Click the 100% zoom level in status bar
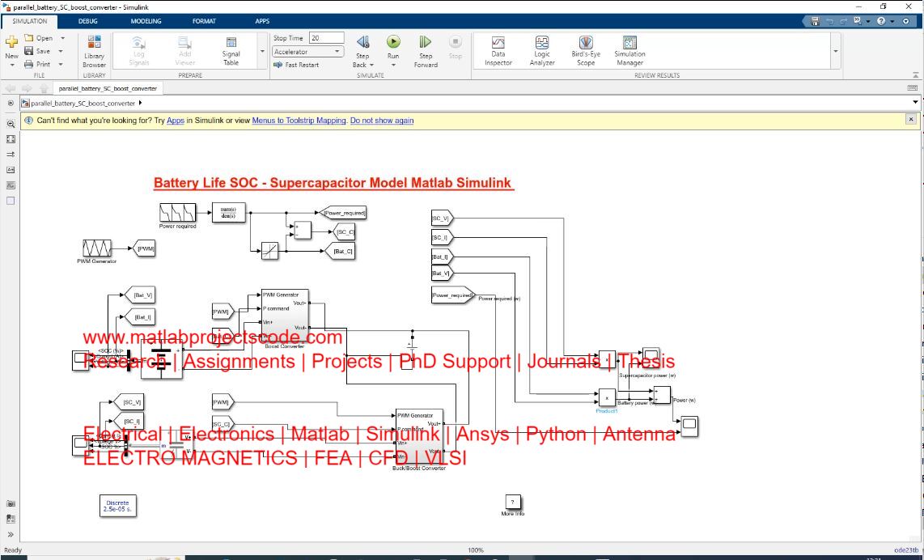The height and width of the screenshot is (560, 924). pos(476,550)
